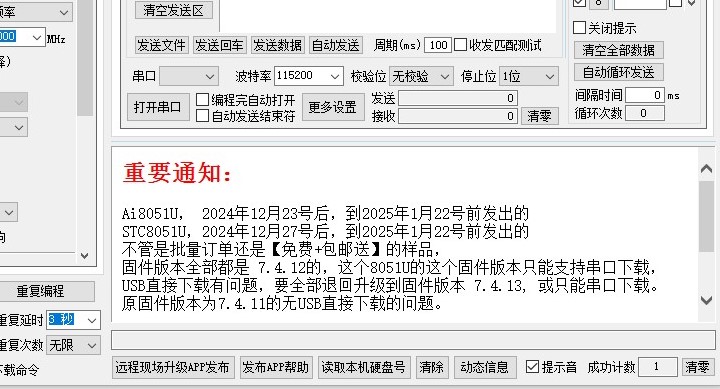The height and width of the screenshot is (389, 720).
Task: Click the 清空全部数据 button
Action: 619,50
